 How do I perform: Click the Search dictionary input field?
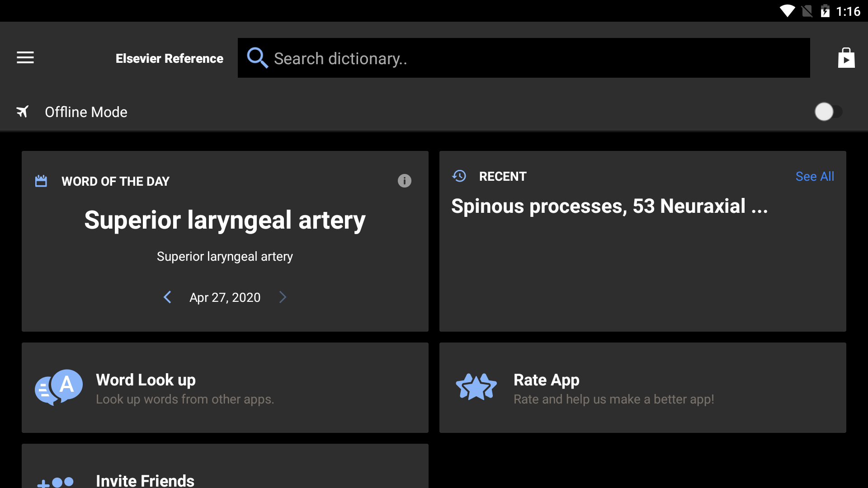click(x=524, y=58)
